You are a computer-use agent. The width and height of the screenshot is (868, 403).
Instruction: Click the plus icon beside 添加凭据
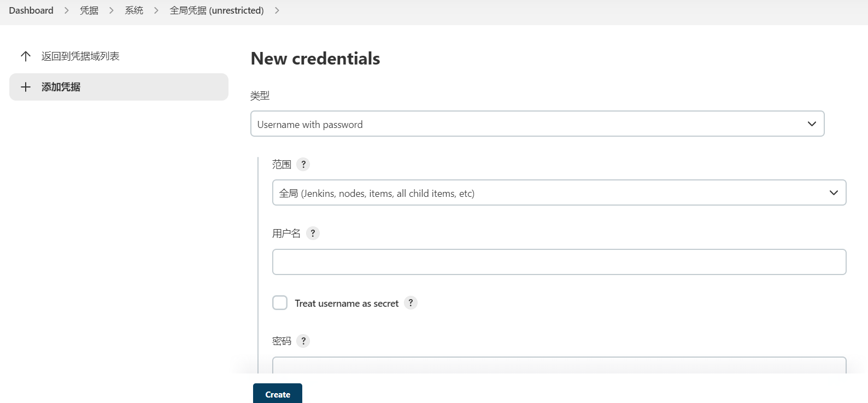coord(26,87)
